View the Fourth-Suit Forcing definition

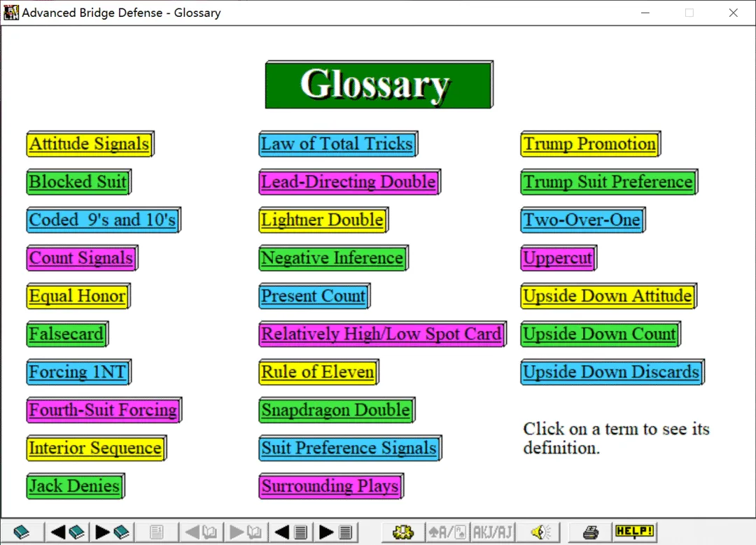104,410
